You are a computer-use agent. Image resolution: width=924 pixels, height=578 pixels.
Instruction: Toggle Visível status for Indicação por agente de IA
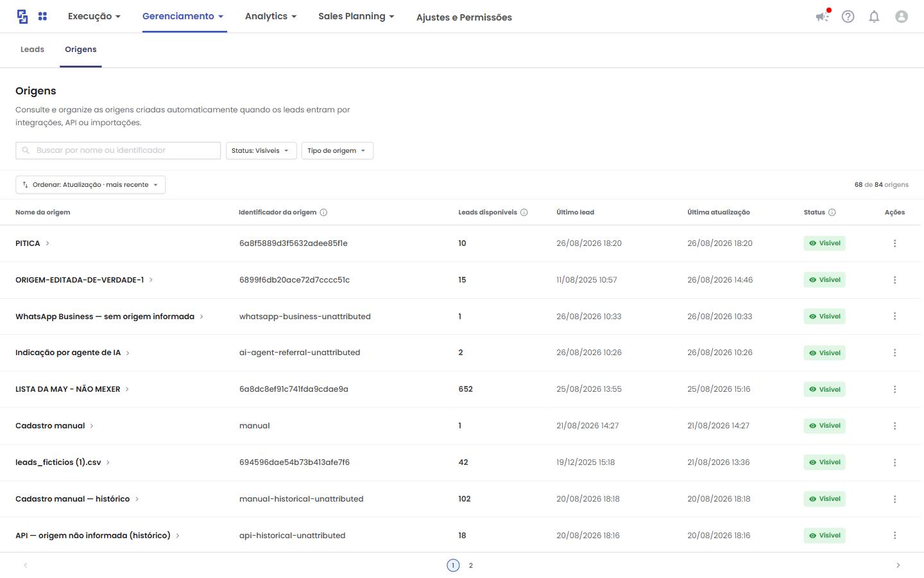825,353
